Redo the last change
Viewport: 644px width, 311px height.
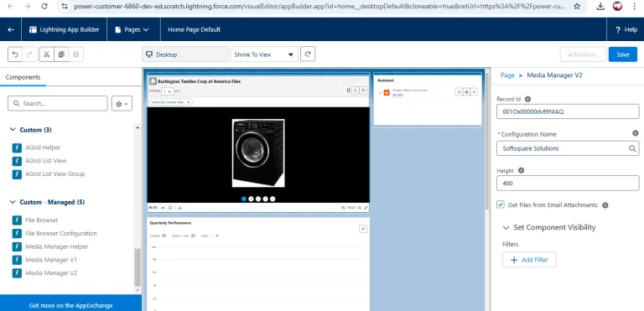click(30, 54)
